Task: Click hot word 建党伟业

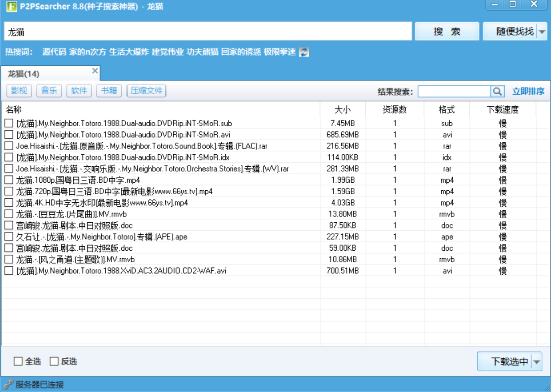Action: click(168, 52)
